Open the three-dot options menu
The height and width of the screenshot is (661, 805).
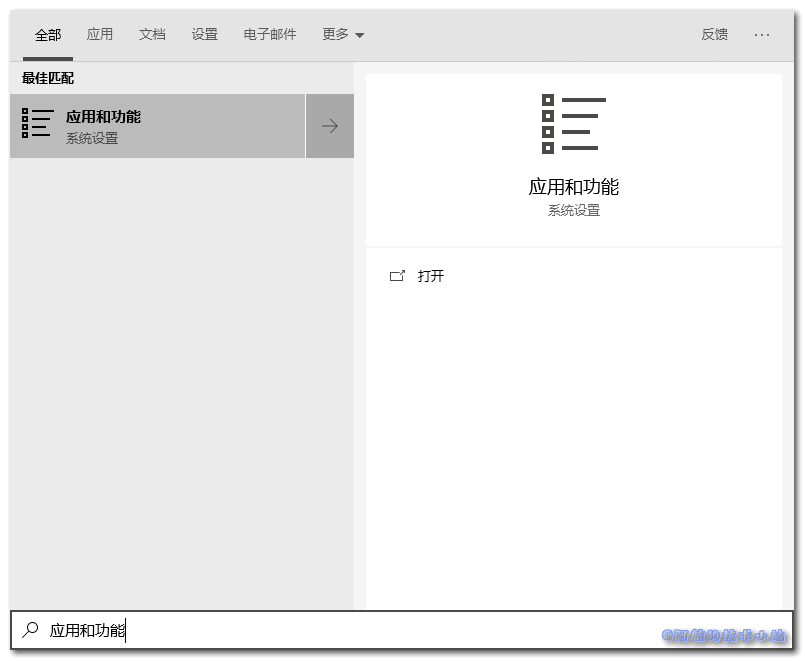point(762,34)
